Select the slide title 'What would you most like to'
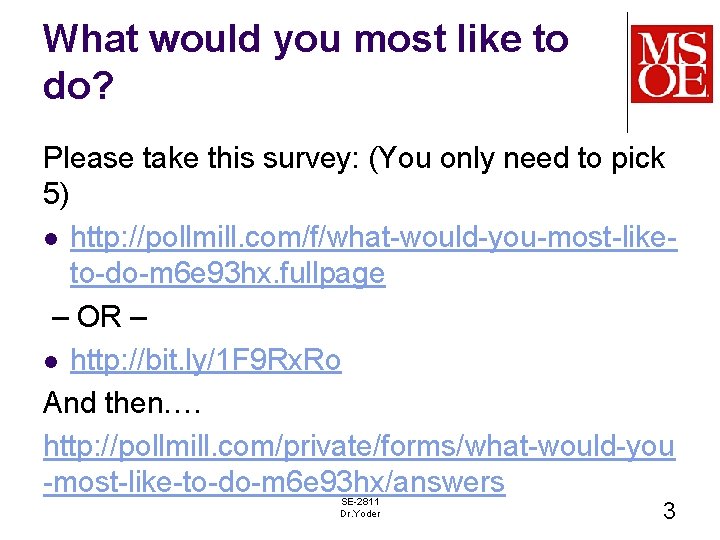This screenshot has width=720, height=540. coord(306,40)
